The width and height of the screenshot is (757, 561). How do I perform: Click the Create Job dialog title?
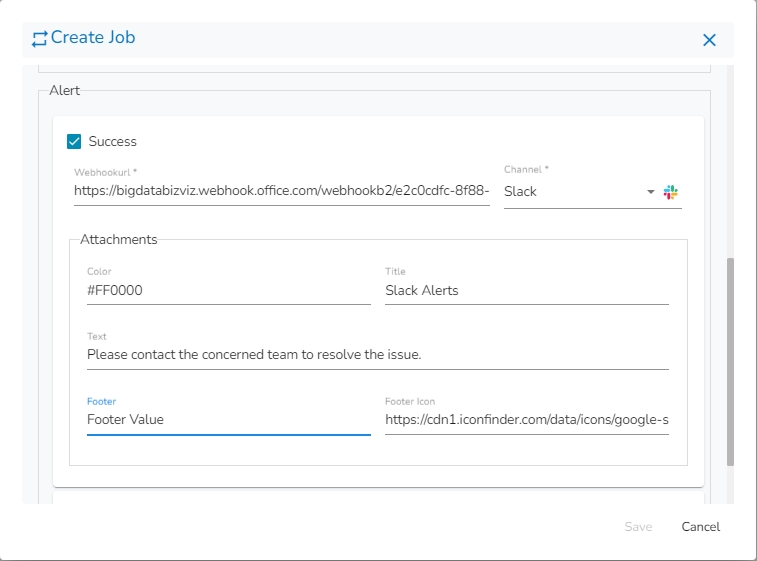[93, 38]
